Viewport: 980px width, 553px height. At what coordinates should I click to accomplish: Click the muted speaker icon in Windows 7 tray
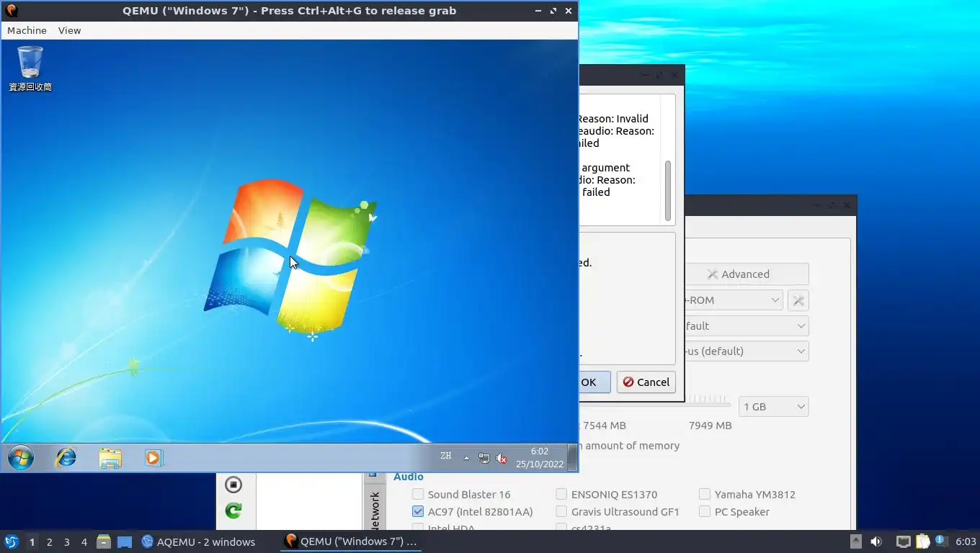[502, 458]
